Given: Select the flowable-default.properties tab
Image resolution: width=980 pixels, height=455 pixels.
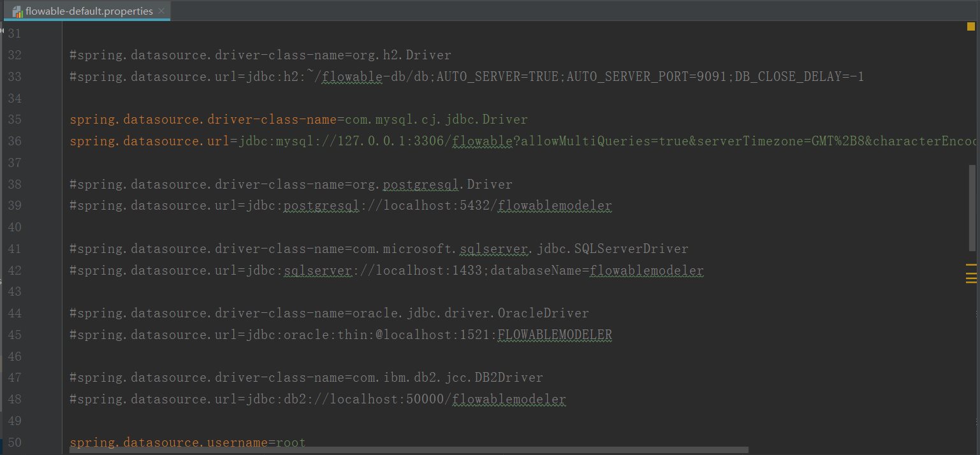Looking at the screenshot, I should point(86,11).
